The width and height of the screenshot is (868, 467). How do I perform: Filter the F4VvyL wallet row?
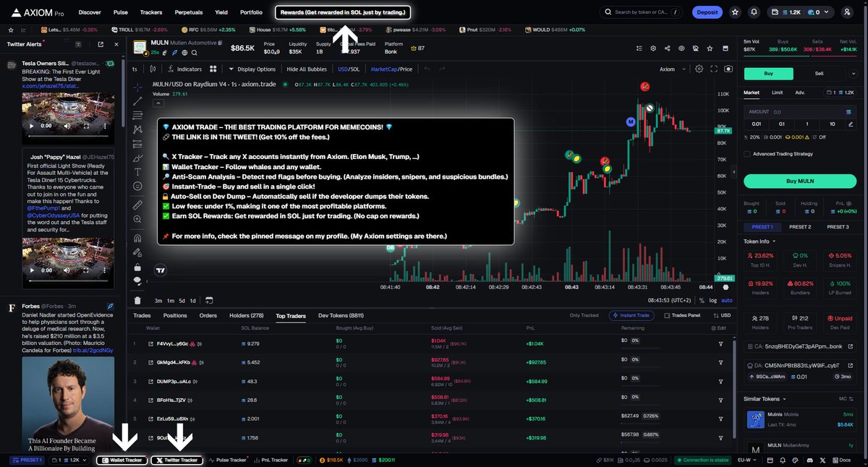click(720, 343)
